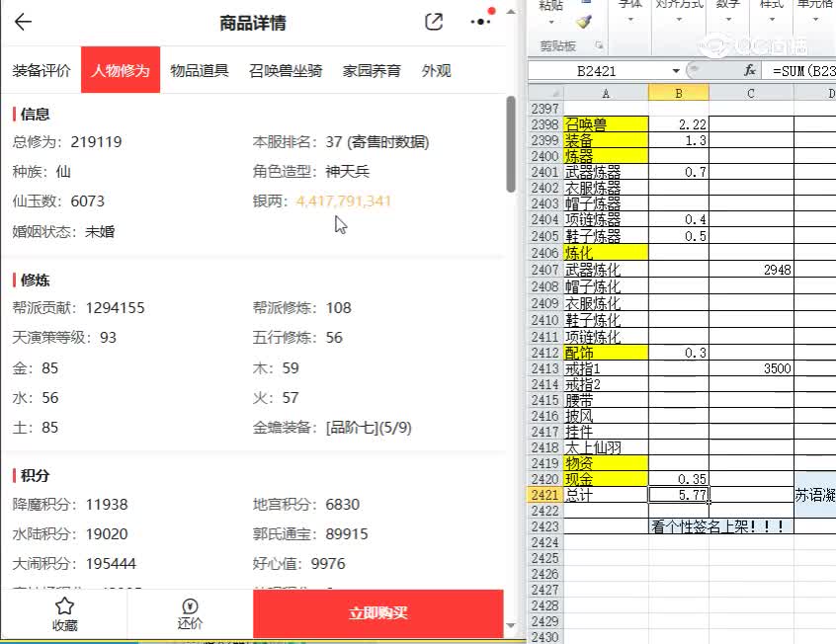Switch to the 召唤兽坐骑 tab
This screenshot has width=836, height=644.
(x=285, y=70)
